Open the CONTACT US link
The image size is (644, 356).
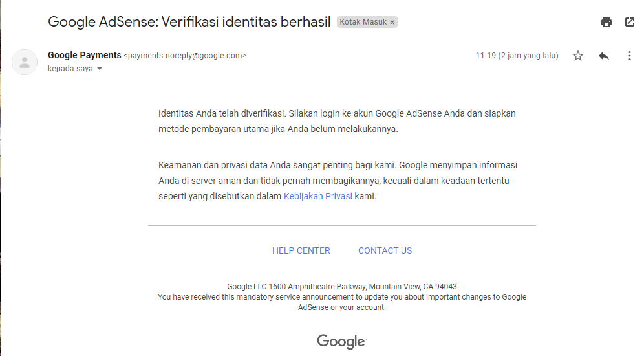[x=385, y=250]
